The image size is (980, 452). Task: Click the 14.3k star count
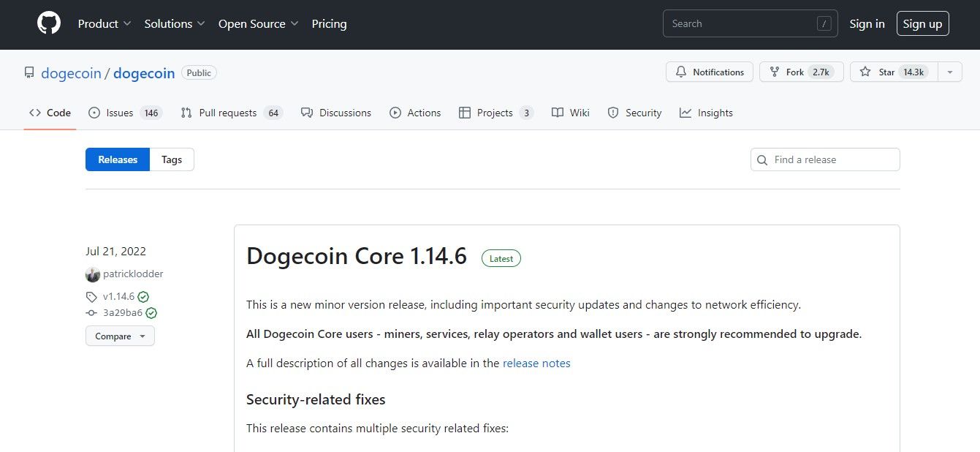click(x=913, y=72)
